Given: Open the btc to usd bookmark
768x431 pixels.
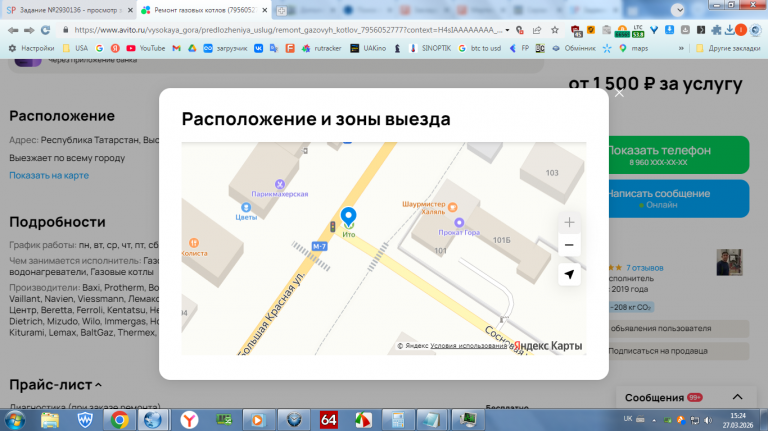Looking at the screenshot, I should point(480,48).
